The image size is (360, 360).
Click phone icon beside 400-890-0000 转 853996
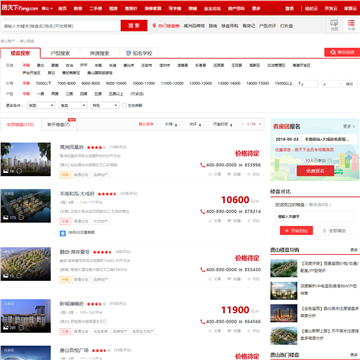202,165
